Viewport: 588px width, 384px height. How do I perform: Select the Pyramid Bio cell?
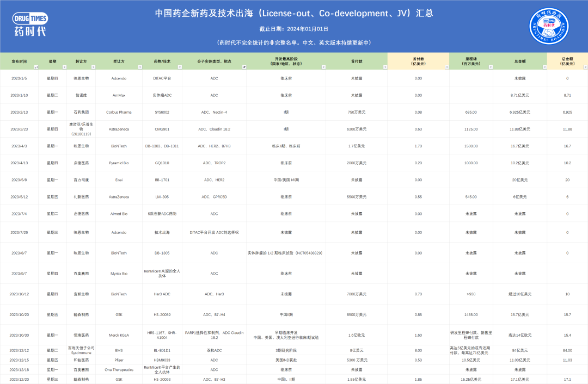pyautogui.click(x=119, y=163)
